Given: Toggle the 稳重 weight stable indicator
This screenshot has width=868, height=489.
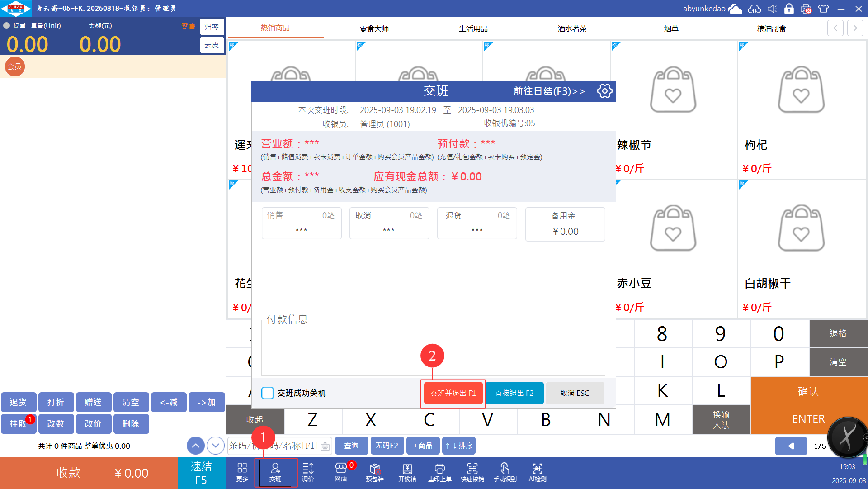Looking at the screenshot, I should tap(7, 26).
